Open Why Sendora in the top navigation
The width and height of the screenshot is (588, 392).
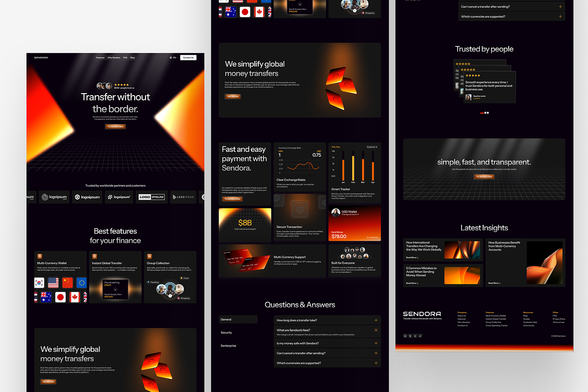pyautogui.click(x=114, y=58)
